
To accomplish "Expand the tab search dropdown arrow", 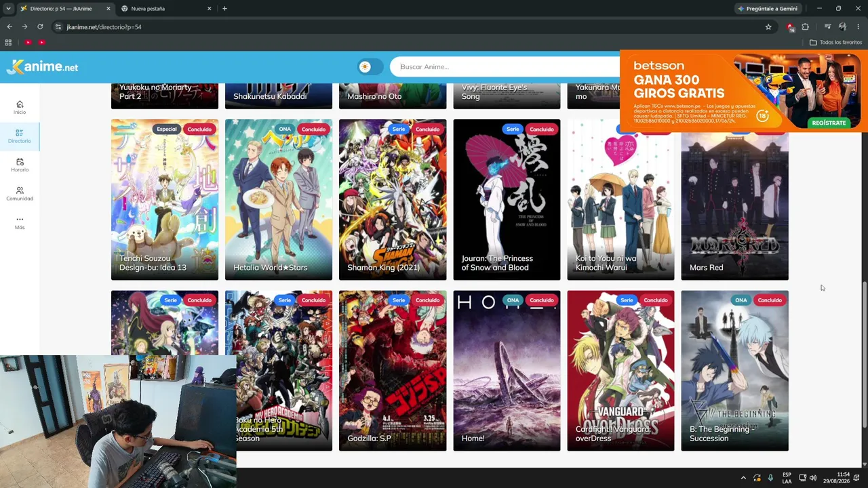I will coord(8,9).
